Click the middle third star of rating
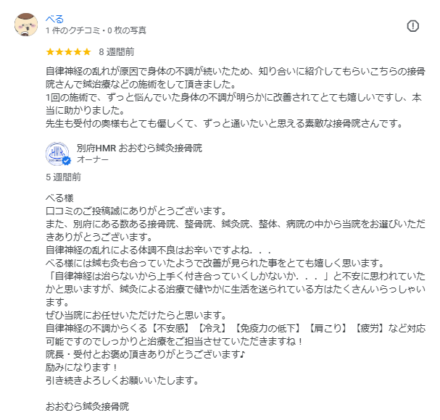The image size is (440, 420). 68,52
